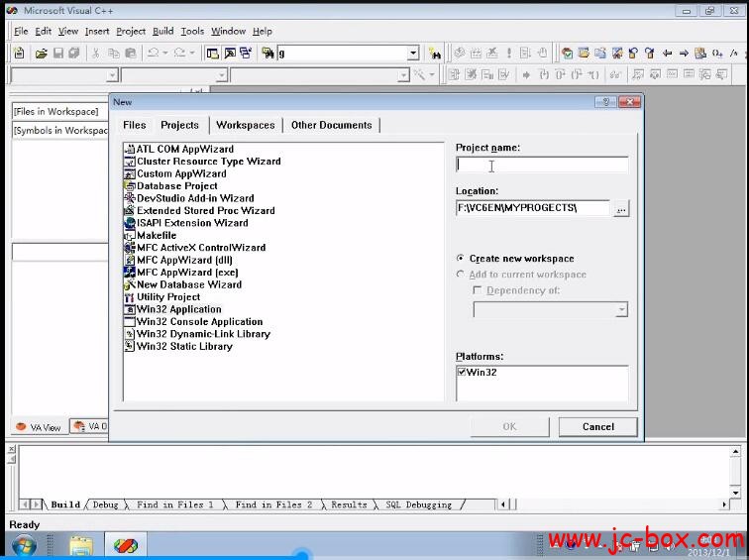Switch to Find in Files 2 output tab
749x560 pixels.
[x=273, y=504]
